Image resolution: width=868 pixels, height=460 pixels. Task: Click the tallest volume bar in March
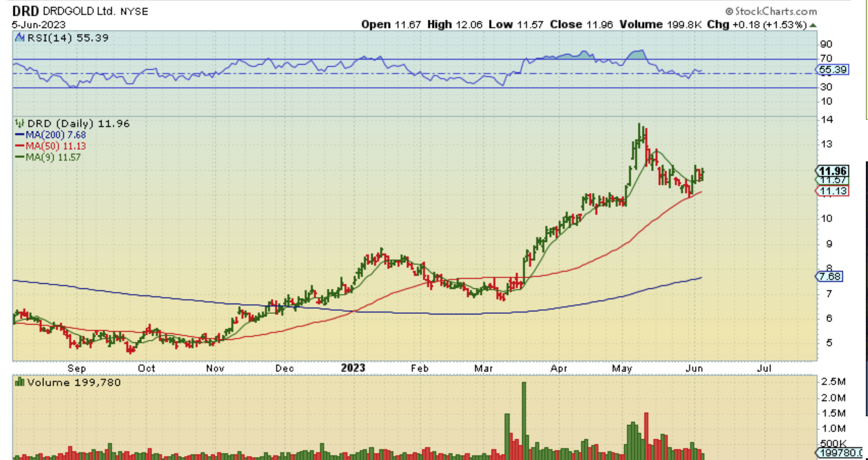[524, 420]
